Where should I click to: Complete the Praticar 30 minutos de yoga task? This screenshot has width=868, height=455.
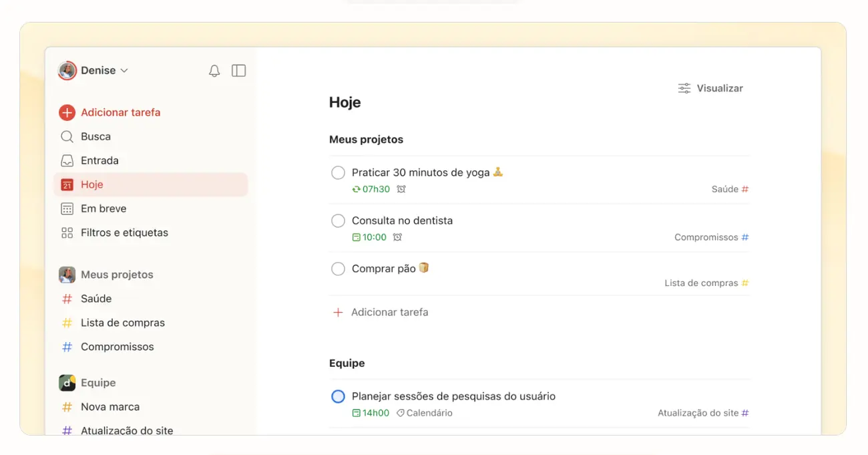338,172
